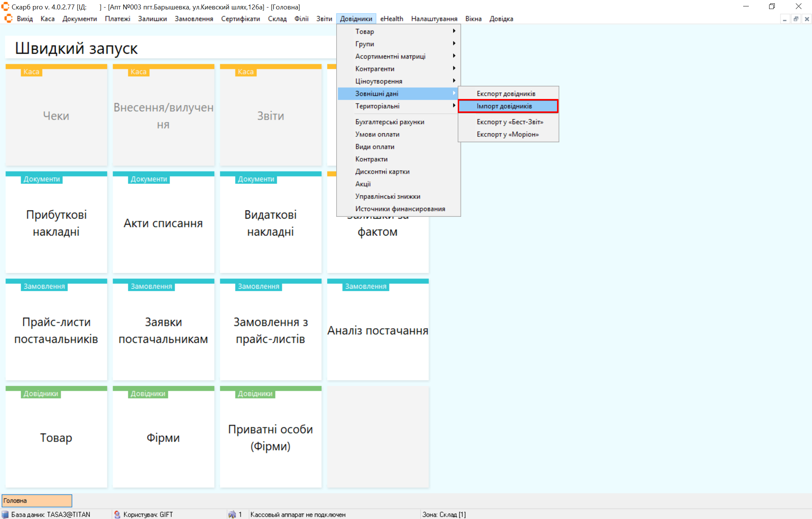
Task: Minimize the inner MDI child window
Action: [x=785, y=19]
